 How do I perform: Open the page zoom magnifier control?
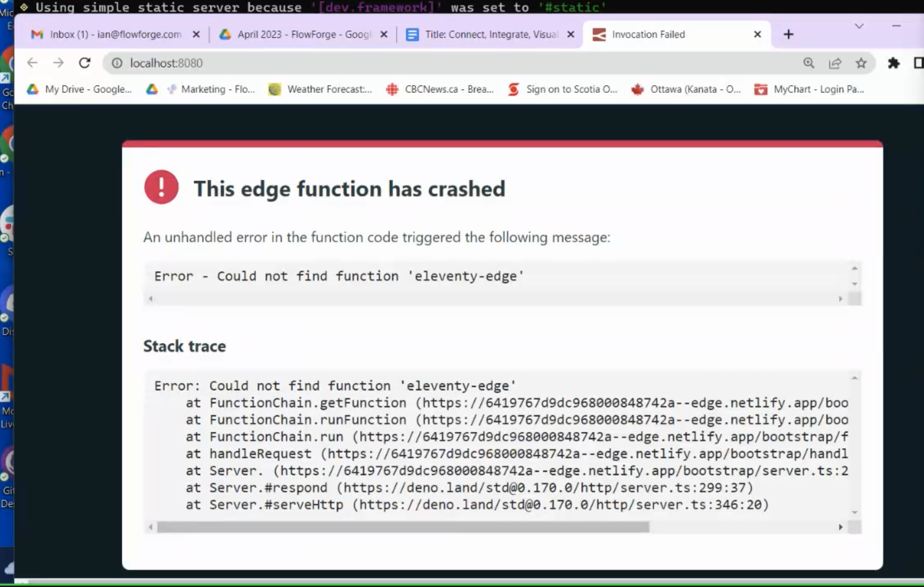tap(809, 63)
